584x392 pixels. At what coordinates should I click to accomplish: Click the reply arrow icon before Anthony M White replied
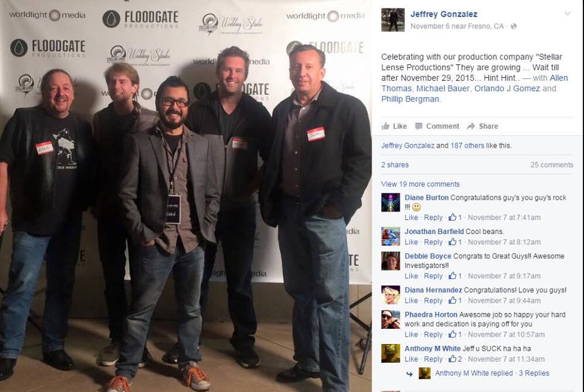pyautogui.click(x=409, y=374)
